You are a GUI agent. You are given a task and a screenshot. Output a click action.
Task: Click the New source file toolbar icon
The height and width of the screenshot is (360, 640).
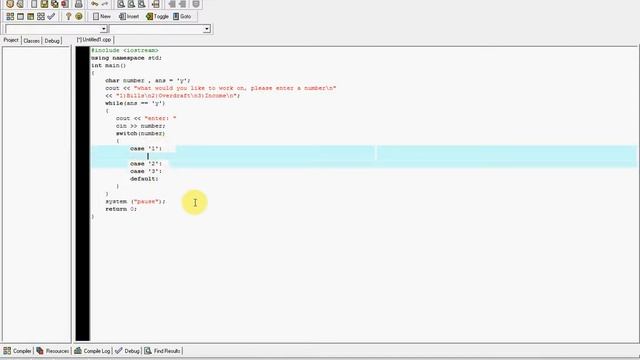click(34, 4)
